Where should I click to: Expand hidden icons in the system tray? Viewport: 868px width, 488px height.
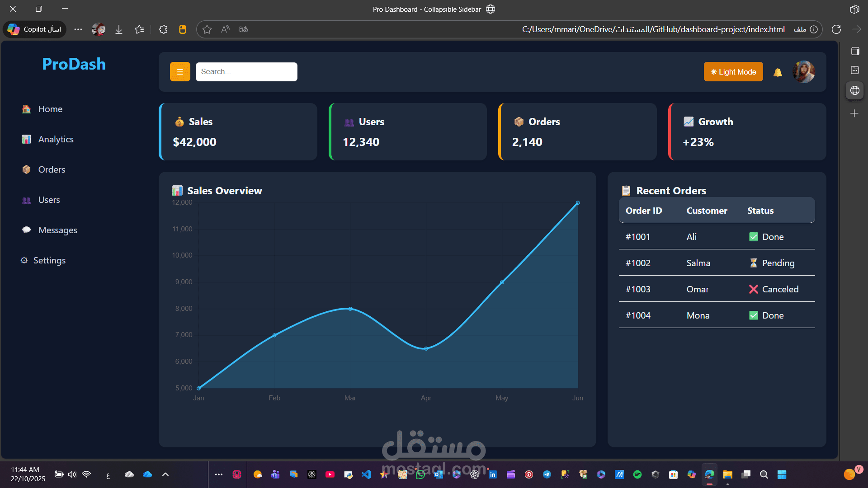[165, 474]
